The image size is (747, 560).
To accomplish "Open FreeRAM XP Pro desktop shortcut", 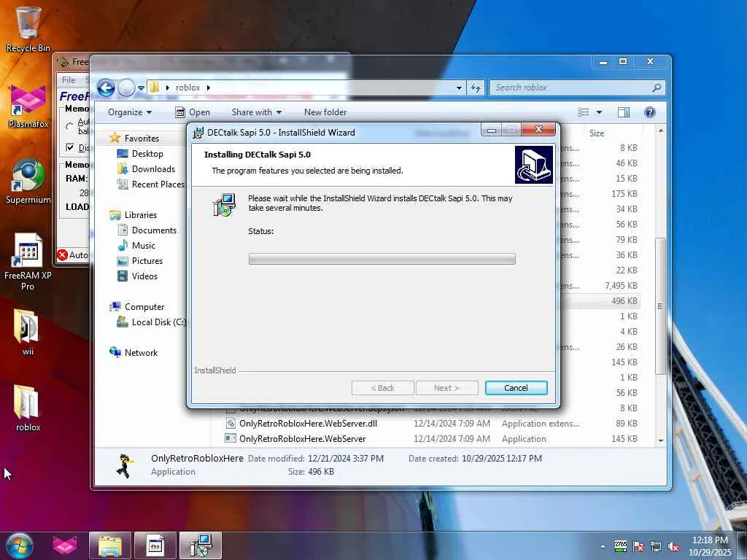I will [28, 262].
